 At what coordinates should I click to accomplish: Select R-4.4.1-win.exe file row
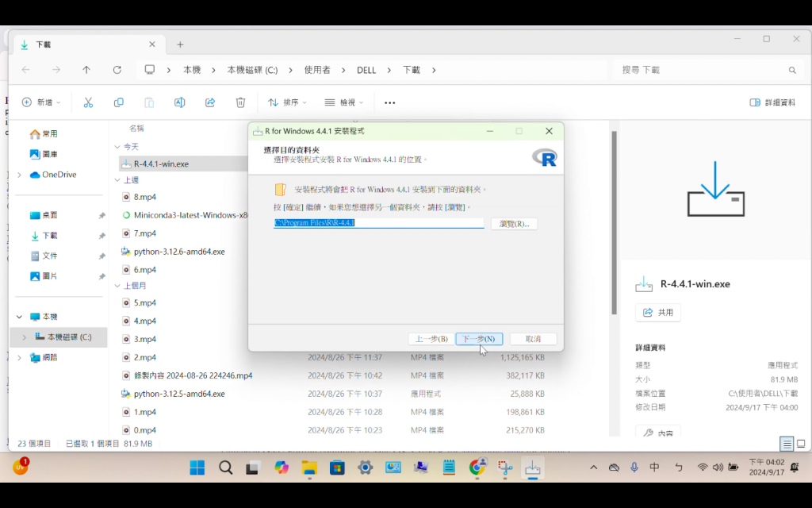183,164
